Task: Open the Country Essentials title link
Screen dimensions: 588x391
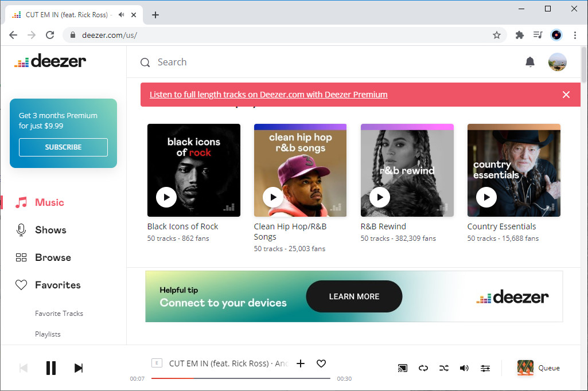Action: coord(501,226)
